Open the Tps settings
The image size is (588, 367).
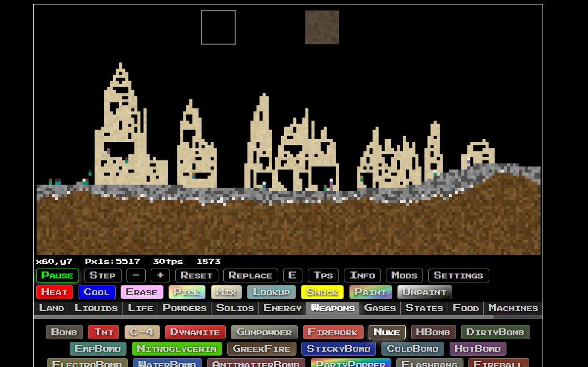(323, 275)
